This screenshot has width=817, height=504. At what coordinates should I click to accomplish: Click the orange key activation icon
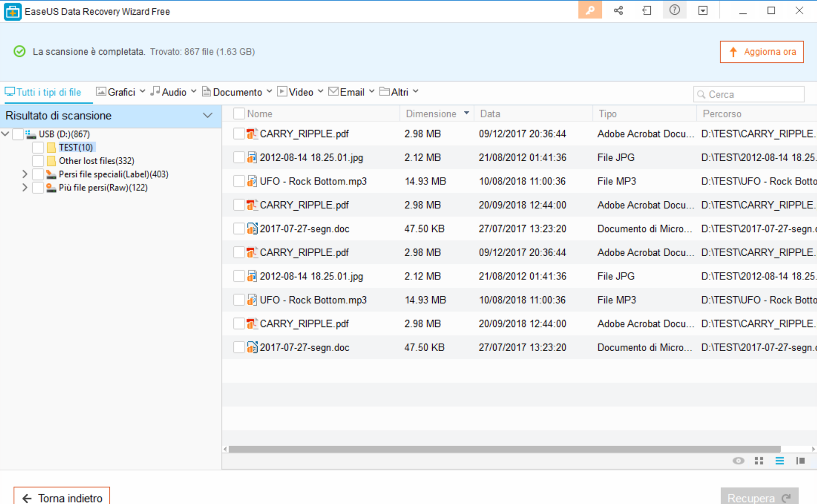point(590,10)
